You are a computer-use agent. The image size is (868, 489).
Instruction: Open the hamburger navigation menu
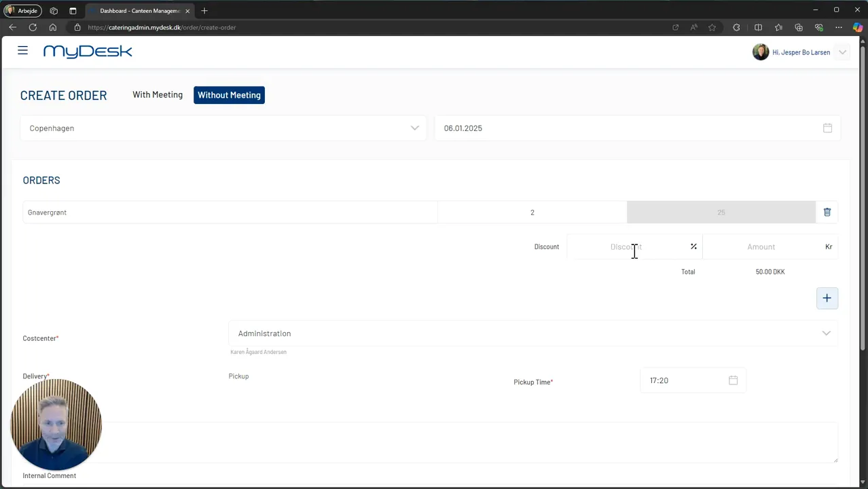click(22, 51)
